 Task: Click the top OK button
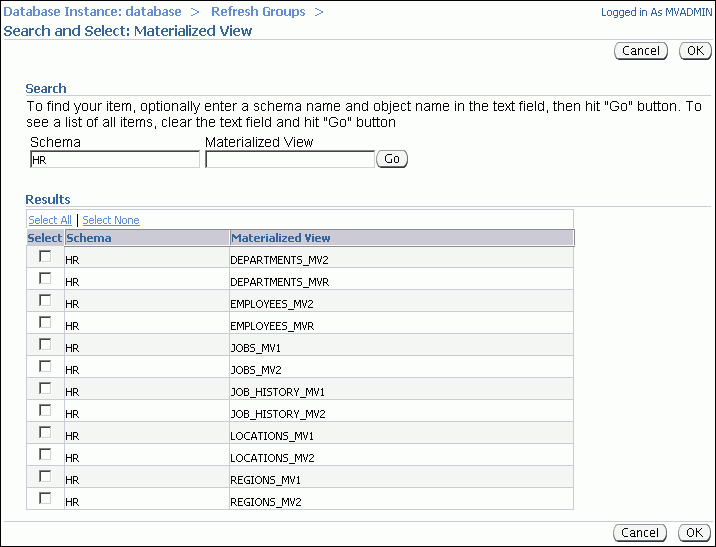coord(695,51)
